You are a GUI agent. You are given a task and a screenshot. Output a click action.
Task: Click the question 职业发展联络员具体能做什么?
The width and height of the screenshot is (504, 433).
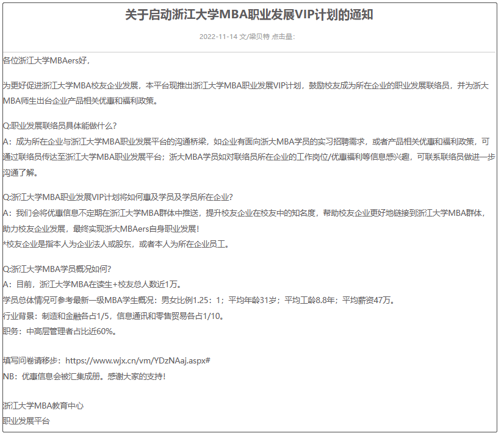[x=60, y=126]
